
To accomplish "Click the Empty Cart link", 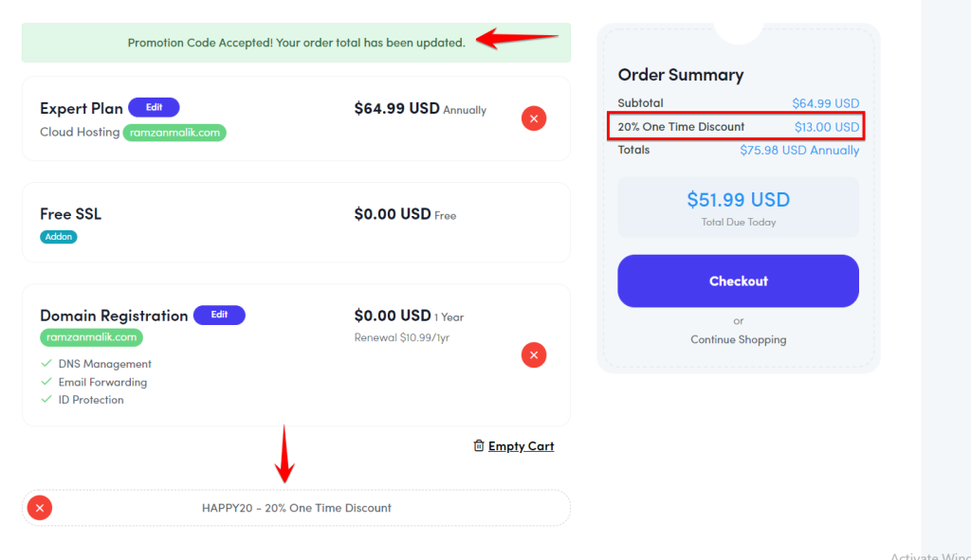I will click(521, 445).
